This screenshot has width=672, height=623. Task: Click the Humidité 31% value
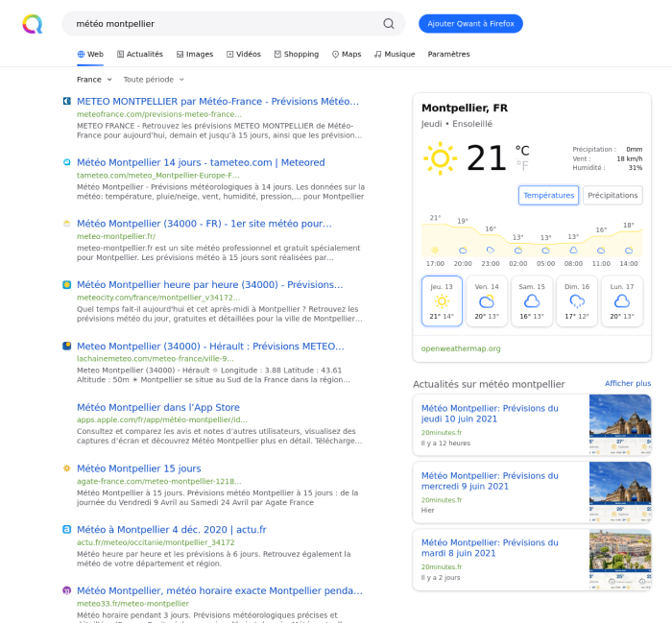point(636,168)
